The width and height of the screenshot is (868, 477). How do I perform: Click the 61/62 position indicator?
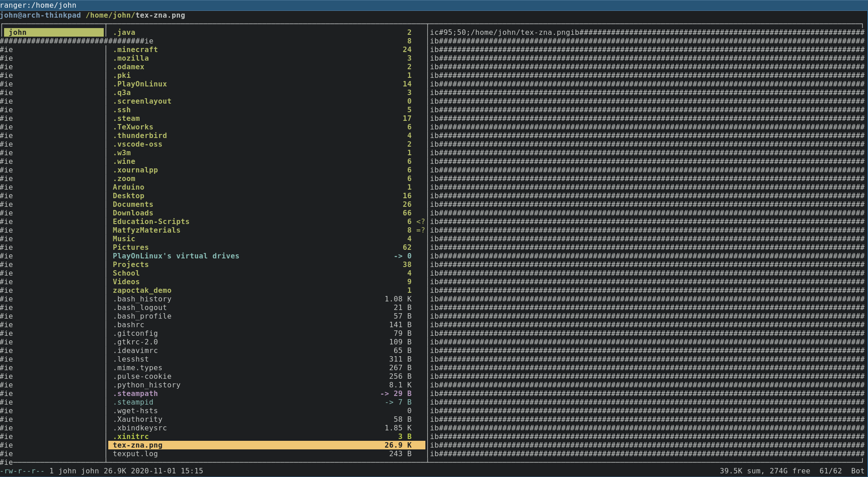click(830, 471)
